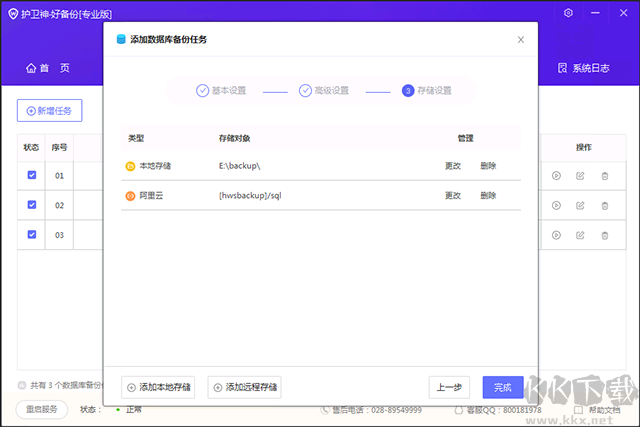Viewport: 640px width, 427px height.
Task: Run task 02 with its play icon
Action: [x=556, y=205]
